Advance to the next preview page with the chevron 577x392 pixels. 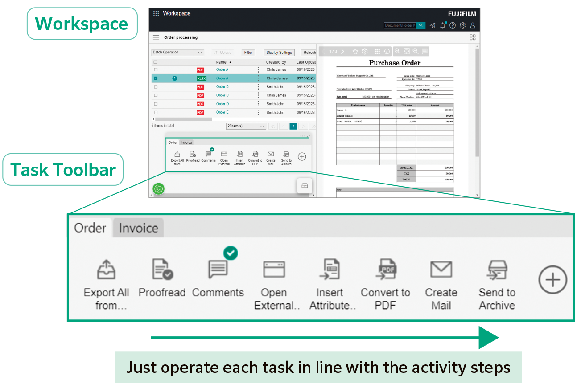[x=343, y=51]
